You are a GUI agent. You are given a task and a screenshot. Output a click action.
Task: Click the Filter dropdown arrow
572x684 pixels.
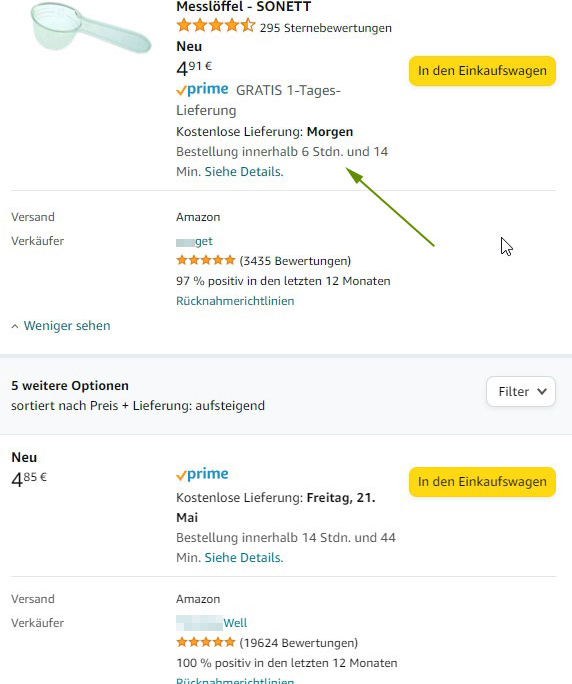click(541, 391)
